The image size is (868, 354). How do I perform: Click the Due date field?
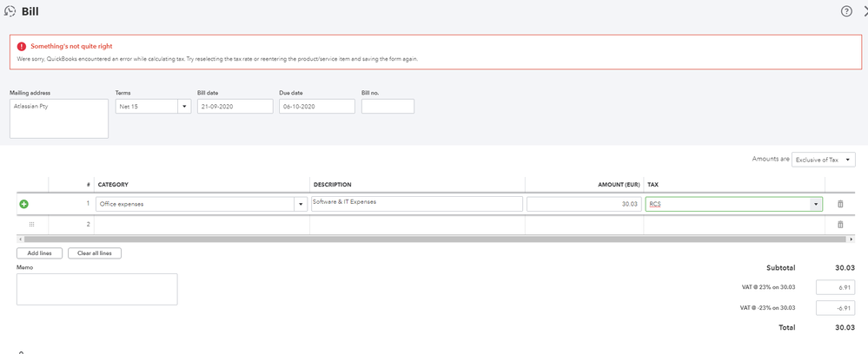coord(316,107)
